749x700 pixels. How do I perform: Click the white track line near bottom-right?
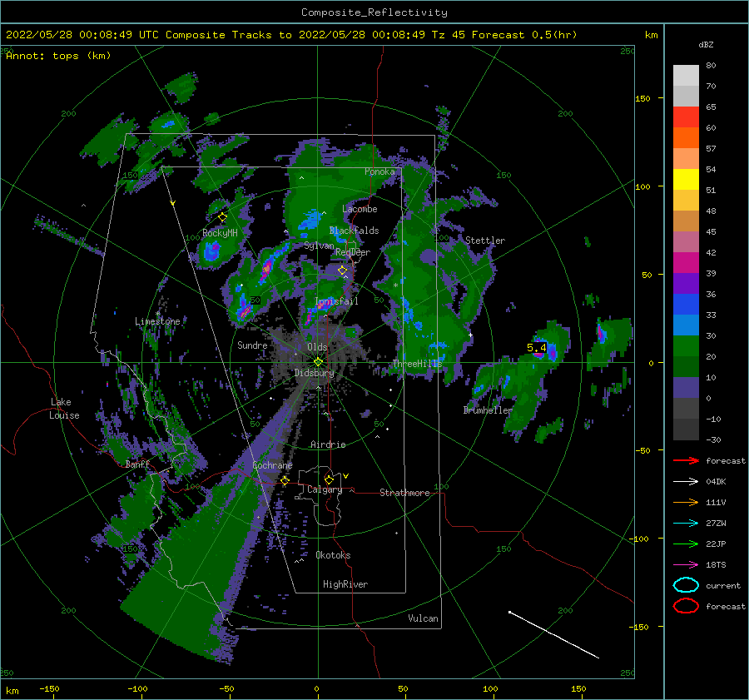[553, 634]
